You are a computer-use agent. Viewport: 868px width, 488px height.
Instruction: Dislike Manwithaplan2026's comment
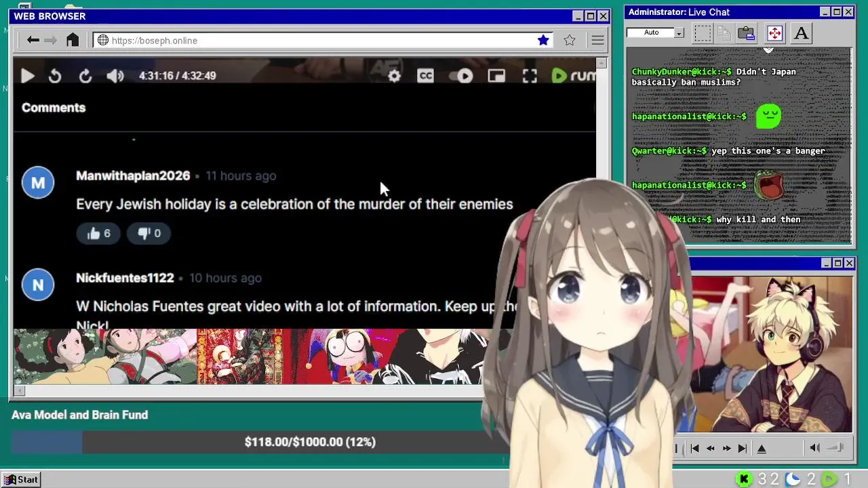pyautogui.click(x=149, y=233)
